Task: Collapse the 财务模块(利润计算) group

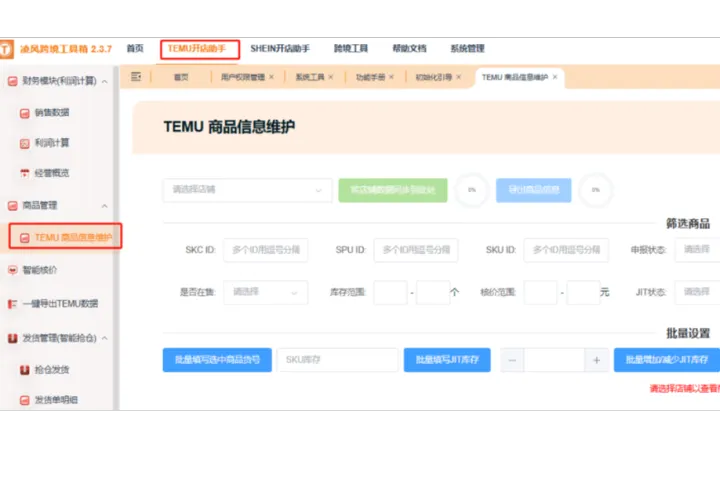Action: 105,82
